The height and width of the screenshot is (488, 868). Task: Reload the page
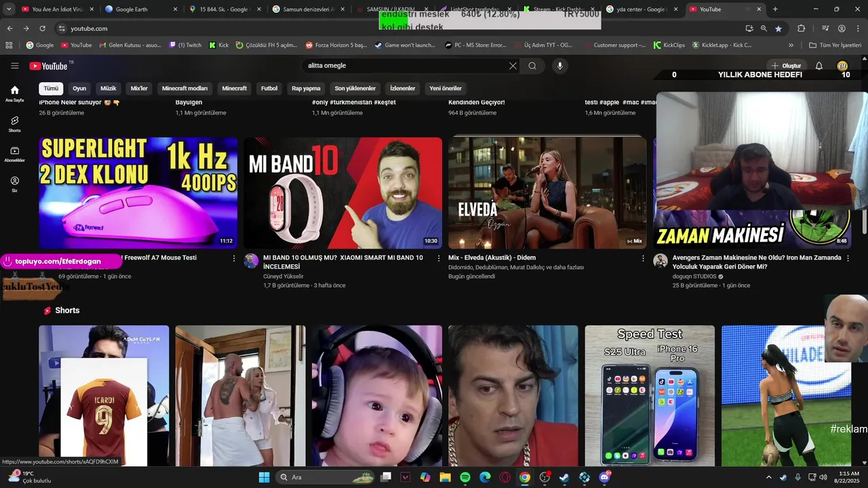point(42,28)
